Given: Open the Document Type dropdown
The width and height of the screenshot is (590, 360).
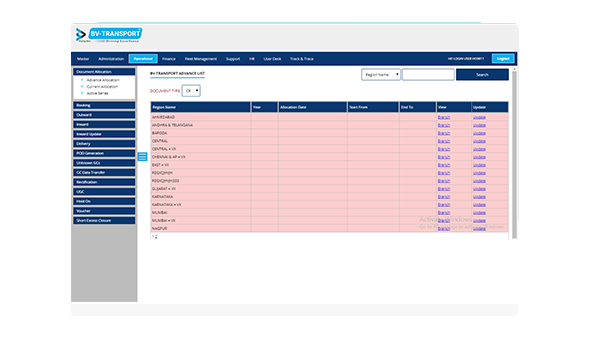Looking at the screenshot, I should [191, 91].
